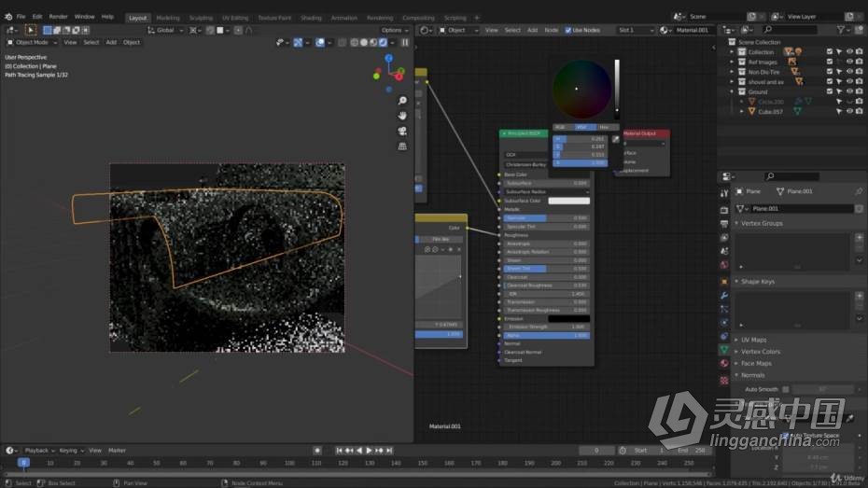Select wireframe viewport shading mode icon
The image size is (868, 488).
(x=355, y=42)
